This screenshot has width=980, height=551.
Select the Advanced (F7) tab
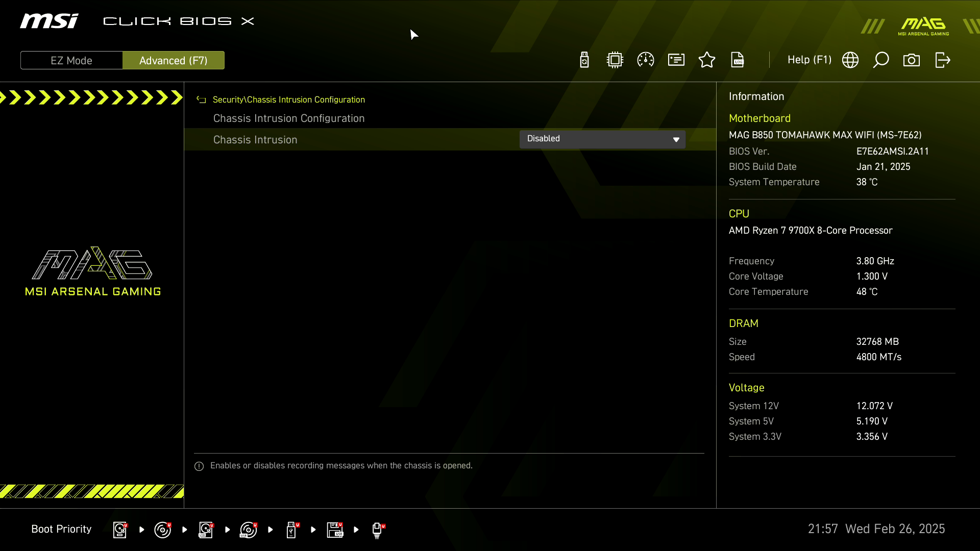174,60
